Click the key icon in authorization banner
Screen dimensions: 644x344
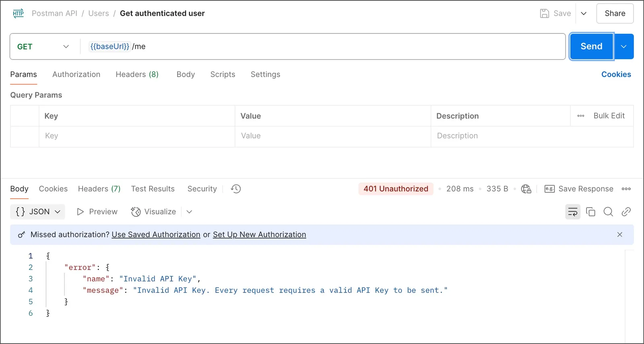tap(22, 234)
